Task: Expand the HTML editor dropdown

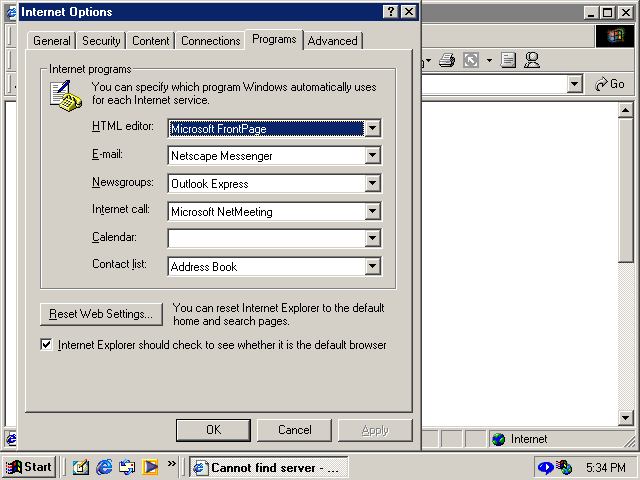Action: [372, 128]
